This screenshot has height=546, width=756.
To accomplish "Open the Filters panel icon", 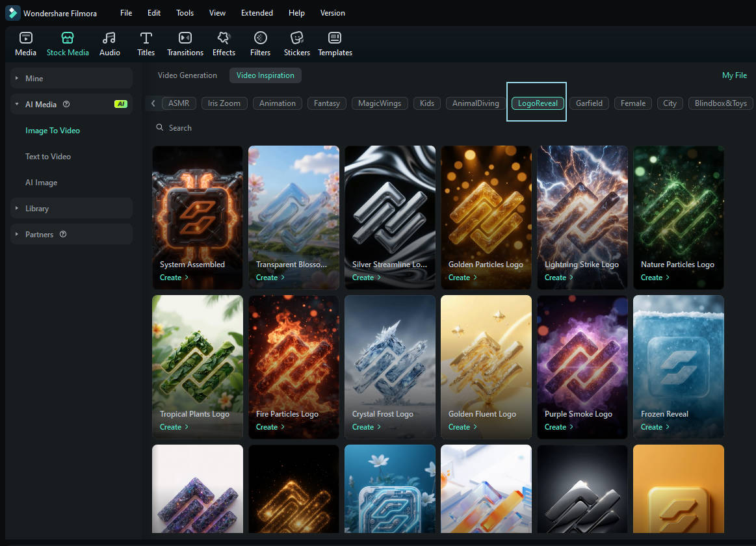I will pos(261,38).
